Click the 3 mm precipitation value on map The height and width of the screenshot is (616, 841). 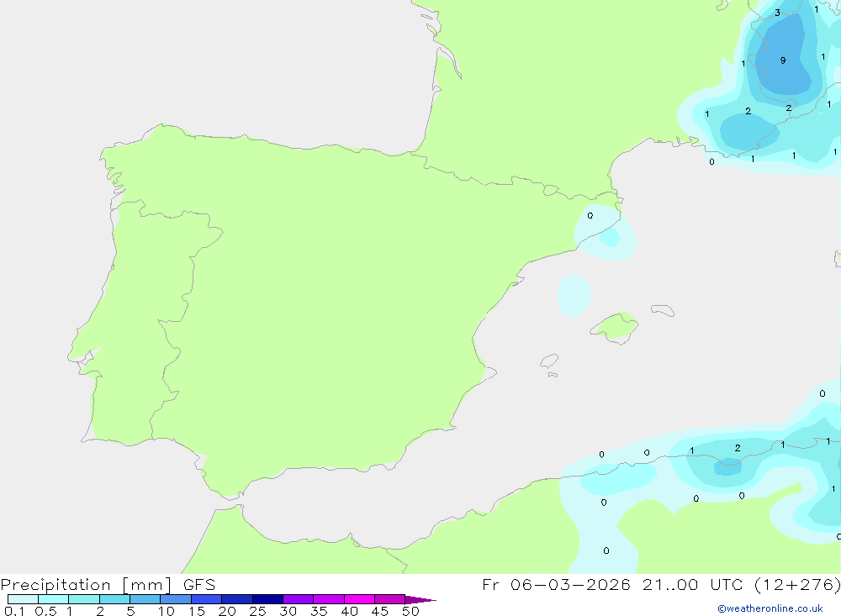pos(777,13)
